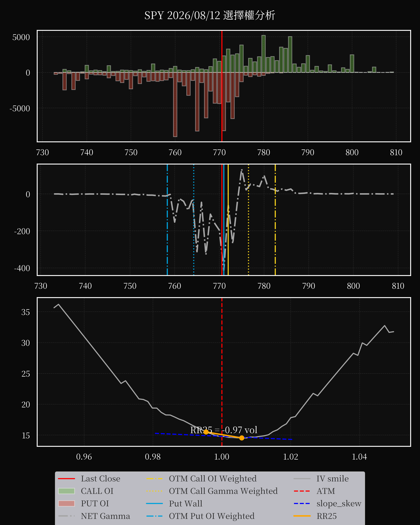This screenshot has width=420, height=525.
Task: Click the '5000' y-axis label of OI chart
Action: tap(21, 37)
